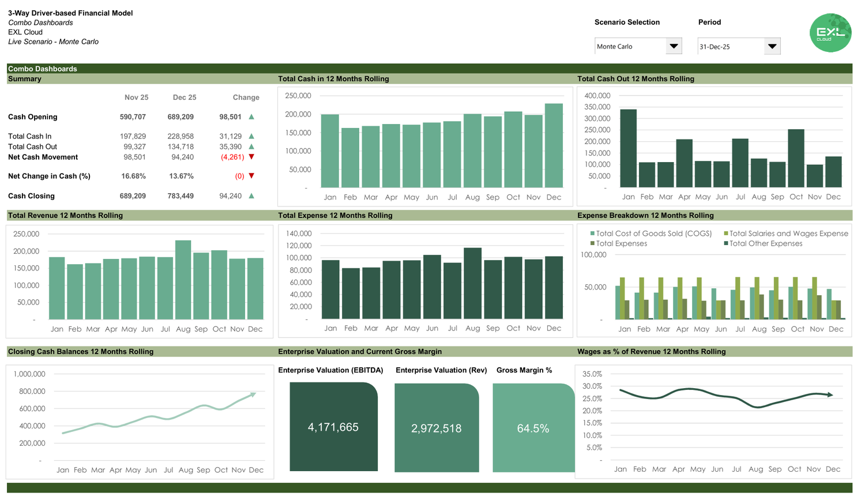Screen dimensions: 865x504
Task: Open the Period dropdown showing 31-Dec-25
Action: pos(738,46)
